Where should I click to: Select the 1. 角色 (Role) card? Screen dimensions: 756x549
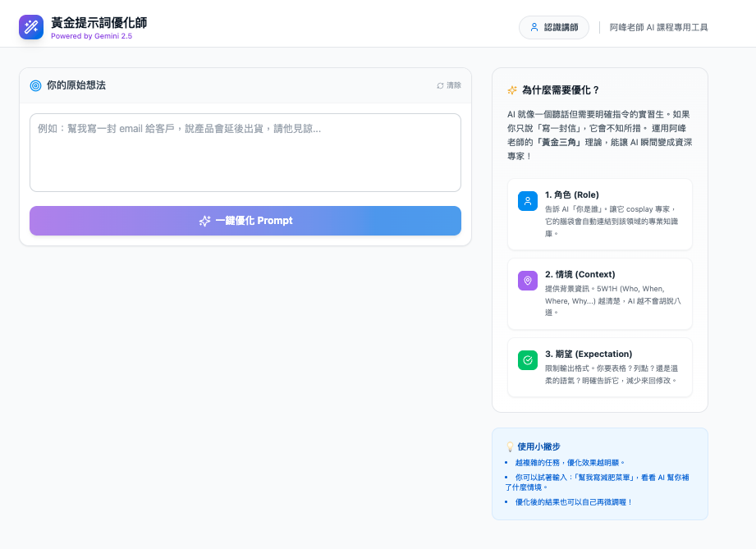599,216
